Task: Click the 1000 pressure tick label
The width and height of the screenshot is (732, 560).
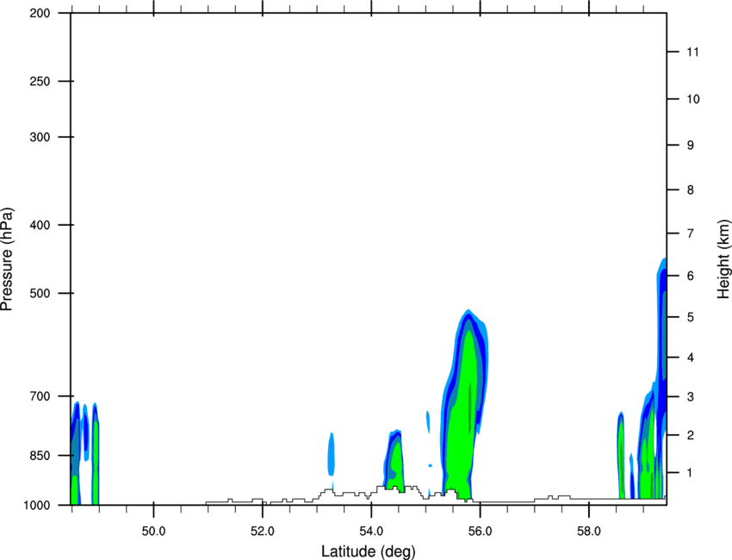Action: point(37,506)
